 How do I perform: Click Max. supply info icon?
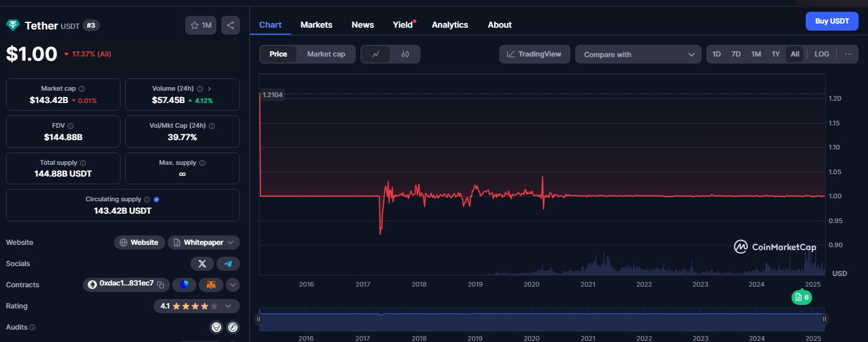point(202,162)
